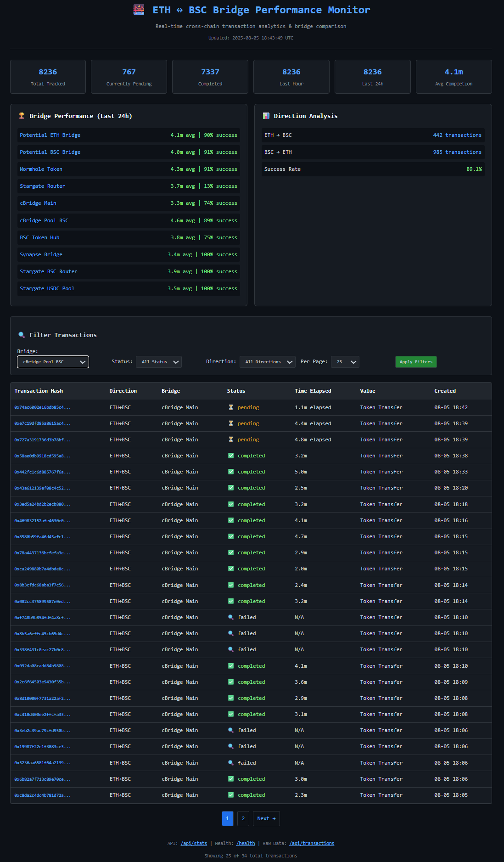Click green checkmark icon of 0xc8da2c4dc4b781d72a row

coord(231,795)
